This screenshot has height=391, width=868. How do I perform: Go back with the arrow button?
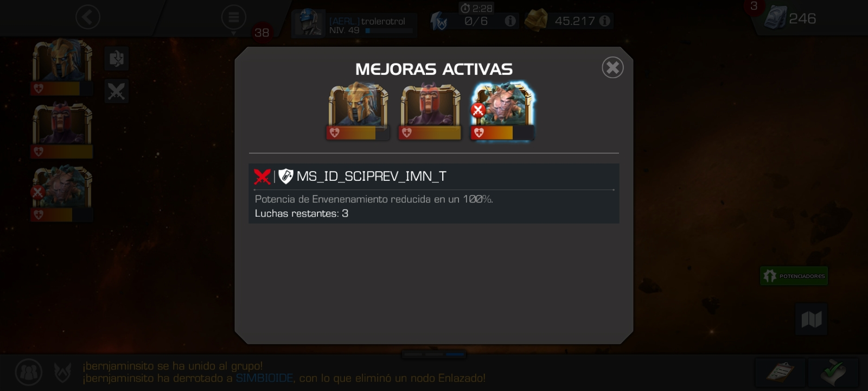tap(87, 17)
